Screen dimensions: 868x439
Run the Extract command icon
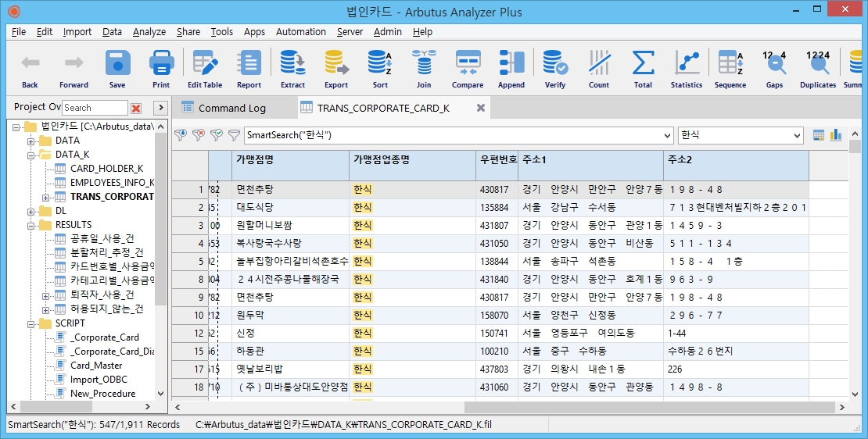[292, 63]
